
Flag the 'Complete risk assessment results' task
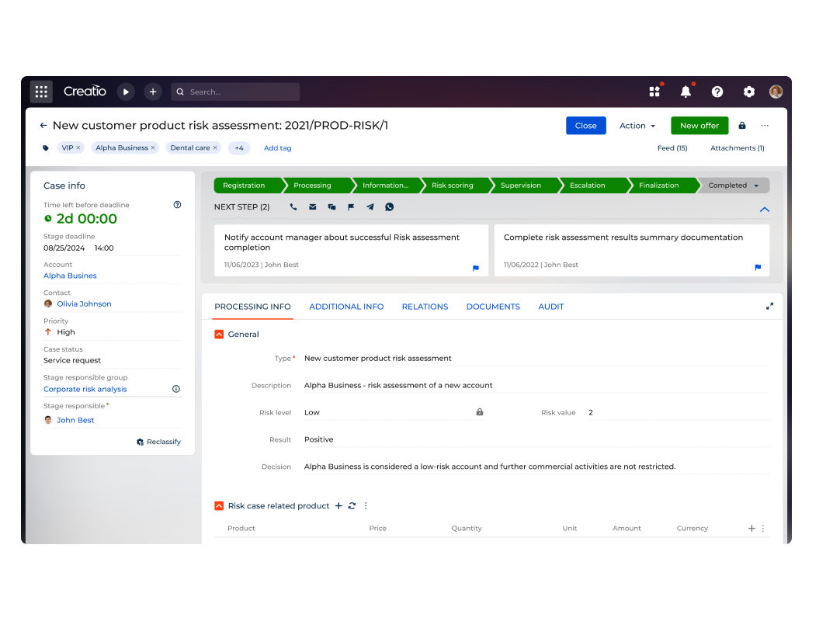758,266
